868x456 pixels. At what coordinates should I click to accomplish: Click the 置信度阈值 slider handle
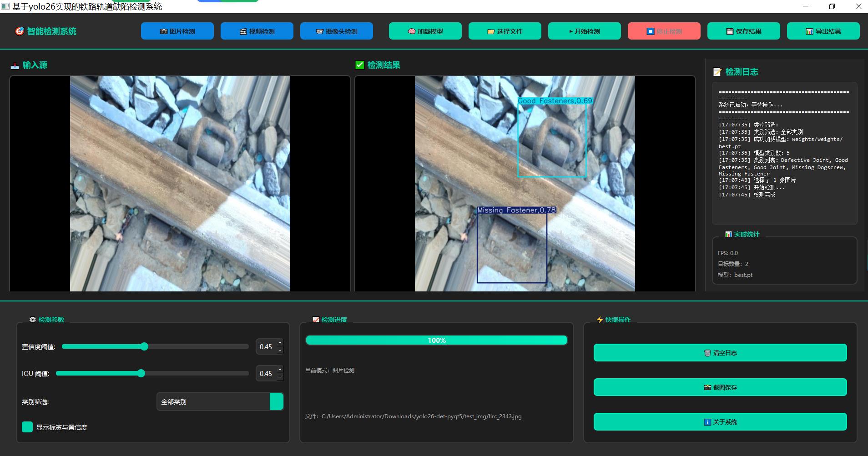click(x=144, y=346)
